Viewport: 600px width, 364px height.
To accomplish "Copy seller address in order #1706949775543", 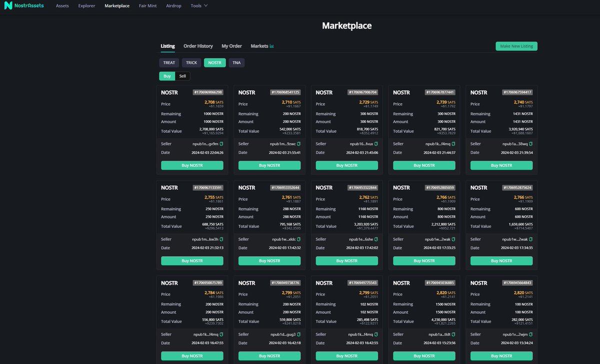I will point(376,335).
